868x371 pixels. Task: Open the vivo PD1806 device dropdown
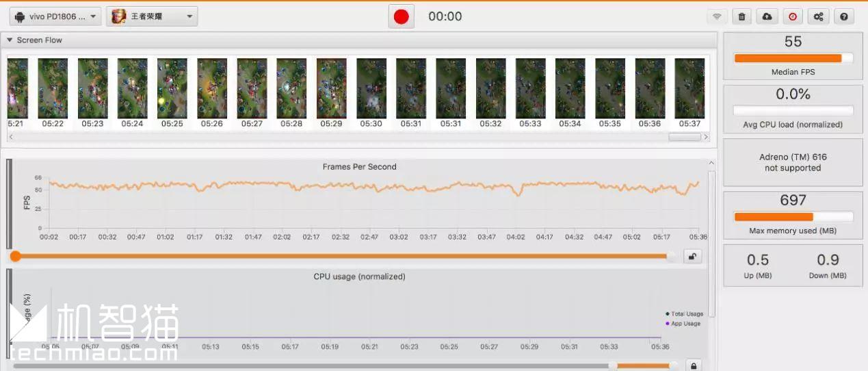(x=55, y=16)
